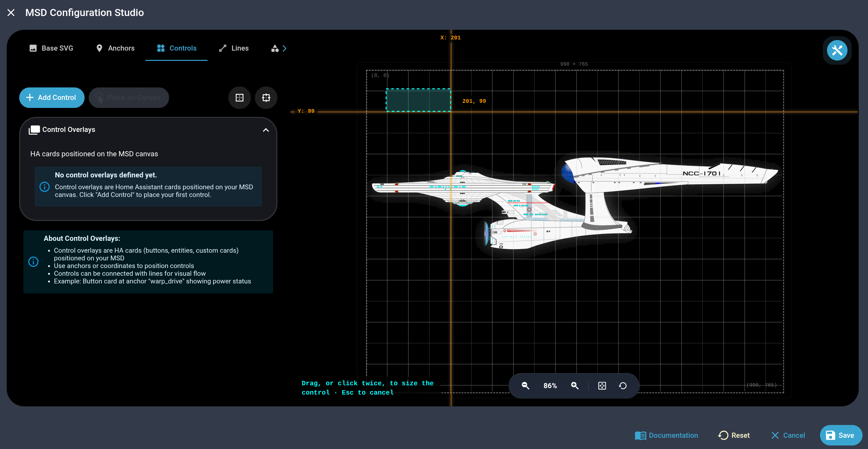Click the '990 × 765' canvas size label
The height and width of the screenshot is (449, 868).
(x=574, y=64)
